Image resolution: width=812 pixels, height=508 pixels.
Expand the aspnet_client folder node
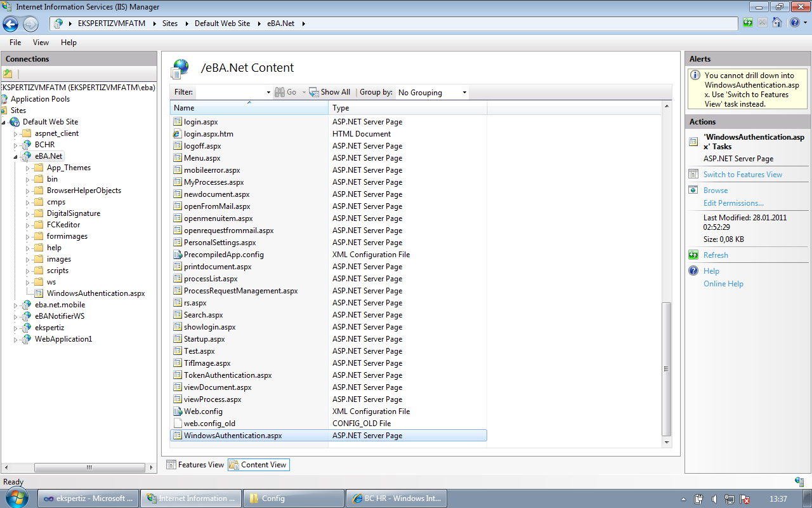tap(15, 133)
